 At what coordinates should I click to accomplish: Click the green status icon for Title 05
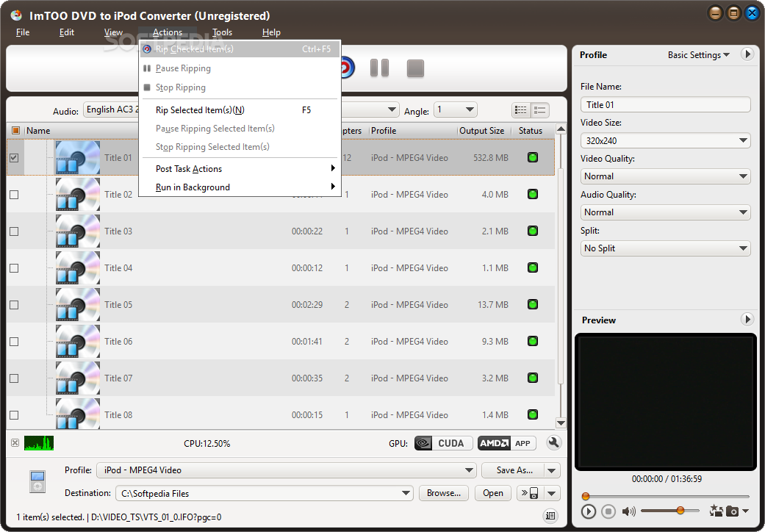tap(533, 304)
